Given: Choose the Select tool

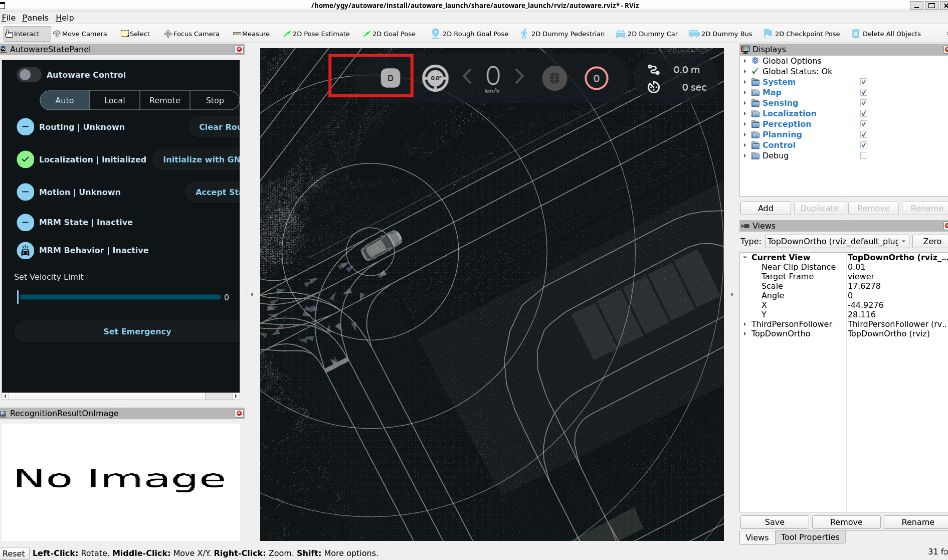Looking at the screenshot, I should pyautogui.click(x=135, y=34).
